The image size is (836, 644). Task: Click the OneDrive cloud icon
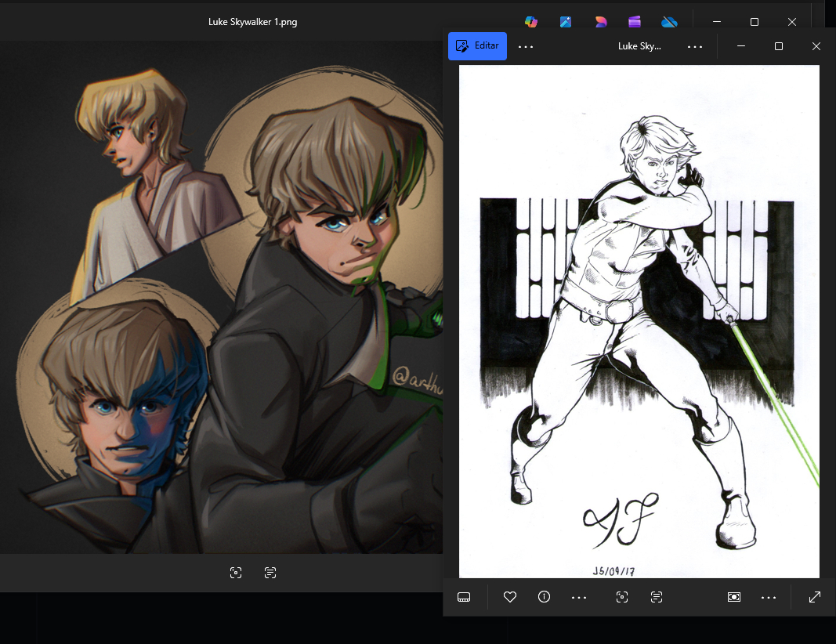click(x=668, y=22)
